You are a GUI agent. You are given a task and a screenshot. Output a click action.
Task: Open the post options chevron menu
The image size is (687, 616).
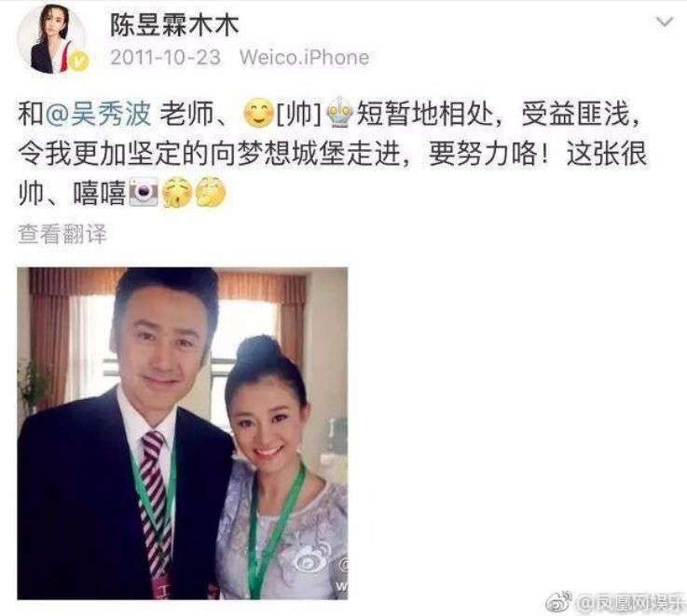(665, 21)
